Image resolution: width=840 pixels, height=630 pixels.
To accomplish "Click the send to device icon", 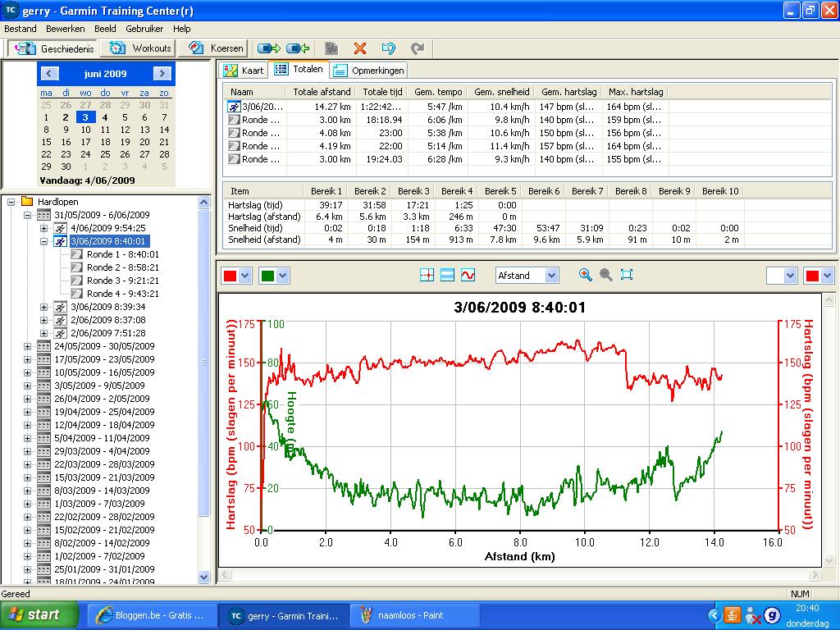I will click(269, 48).
